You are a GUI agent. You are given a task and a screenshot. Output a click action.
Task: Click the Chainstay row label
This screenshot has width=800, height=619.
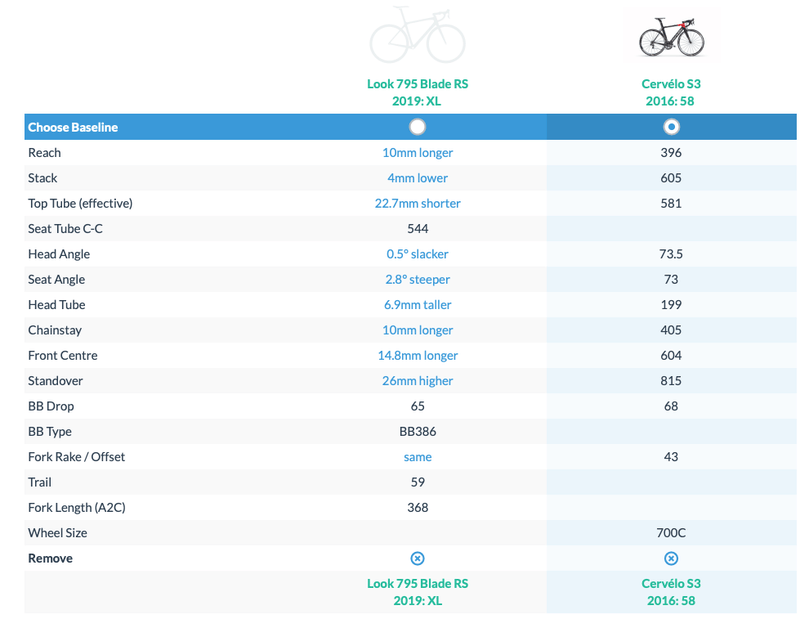[x=55, y=330]
